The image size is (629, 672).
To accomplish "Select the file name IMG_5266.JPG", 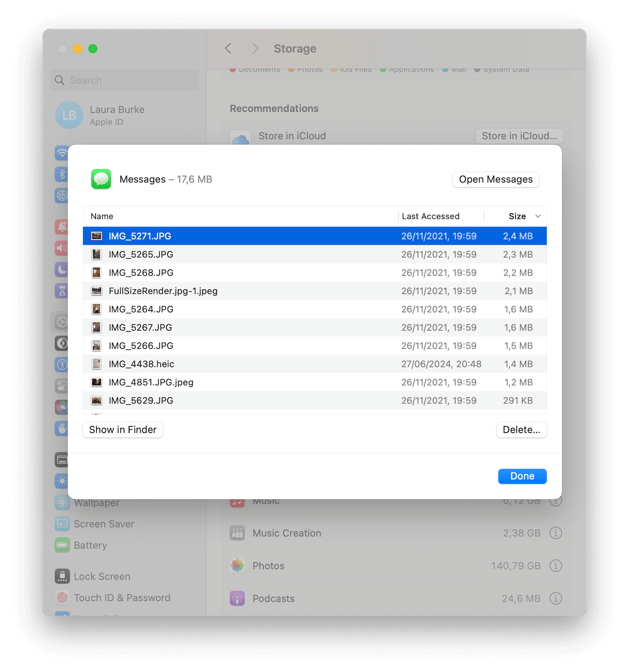I will click(x=141, y=346).
